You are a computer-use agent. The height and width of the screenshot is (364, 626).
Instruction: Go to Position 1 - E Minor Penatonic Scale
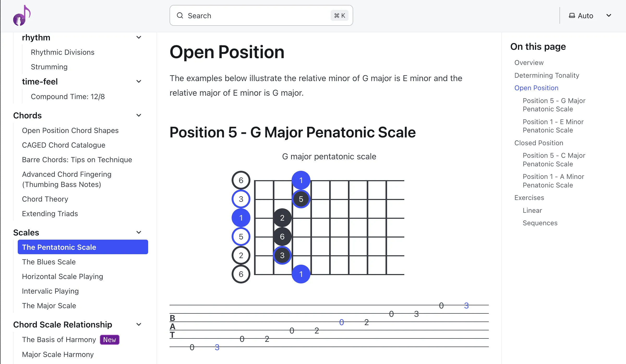point(553,126)
